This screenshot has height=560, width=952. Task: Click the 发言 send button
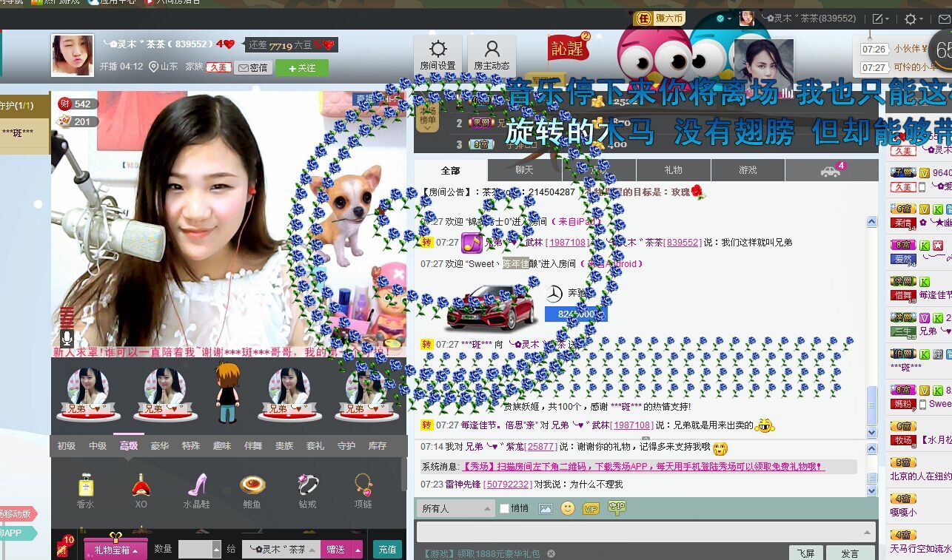pyautogui.click(x=850, y=553)
